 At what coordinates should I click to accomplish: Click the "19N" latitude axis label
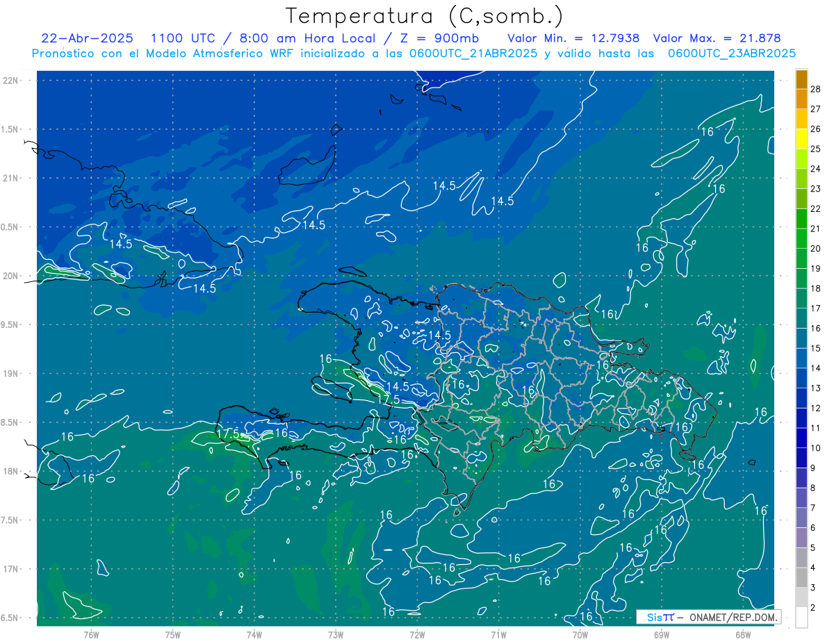coord(12,374)
